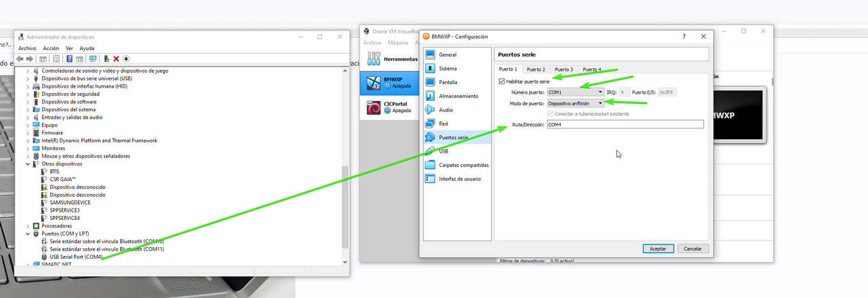Switch to Puerto 2 tab
The height and width of the screenshot is (298, 868).
coord(536,69)
